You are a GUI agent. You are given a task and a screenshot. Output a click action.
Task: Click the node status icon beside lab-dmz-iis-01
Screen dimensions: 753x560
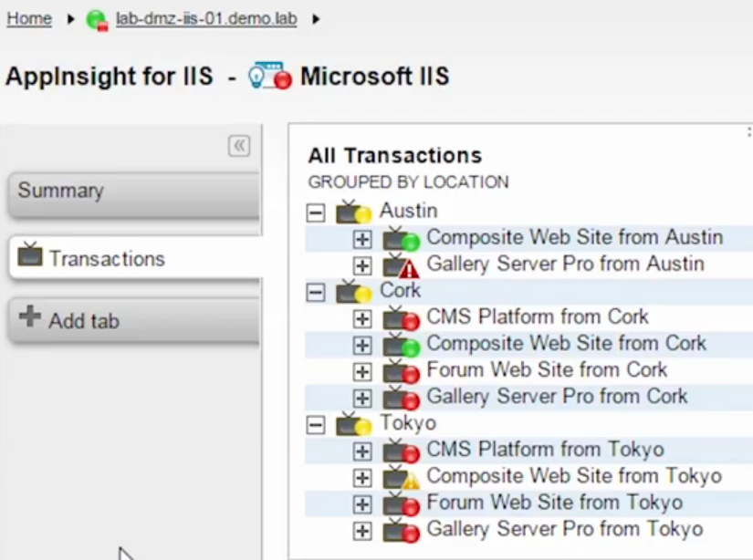click(97, 20)
